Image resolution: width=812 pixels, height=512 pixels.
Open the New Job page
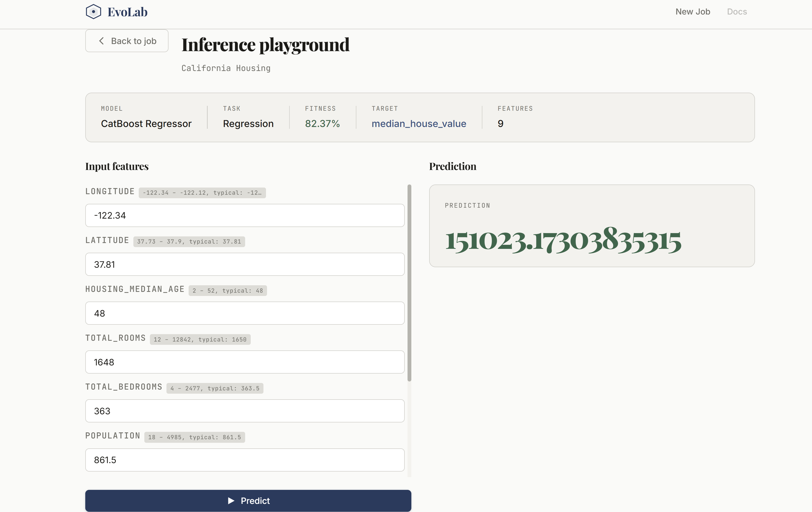tap(693, 12)
